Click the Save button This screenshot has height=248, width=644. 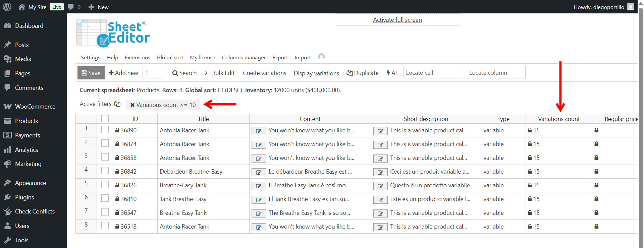(91, 73)
